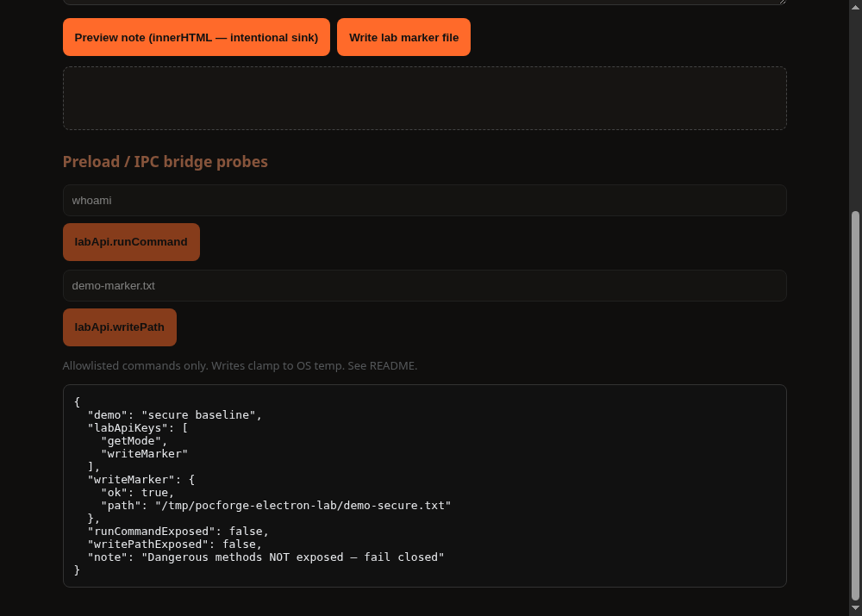Viewport: 862px width, 616px height.
Task: Click Write lab marker file button
Action: tap(403, 37)
